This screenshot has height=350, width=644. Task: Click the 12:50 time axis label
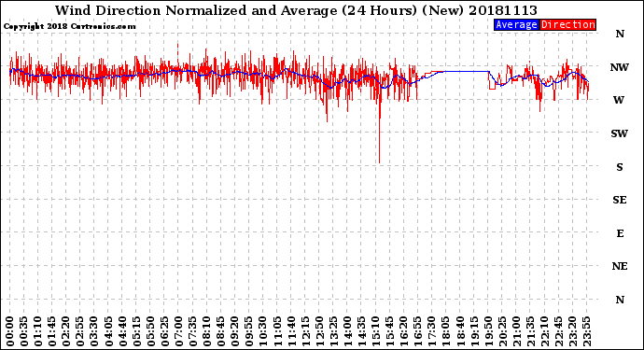click(319, 331)
